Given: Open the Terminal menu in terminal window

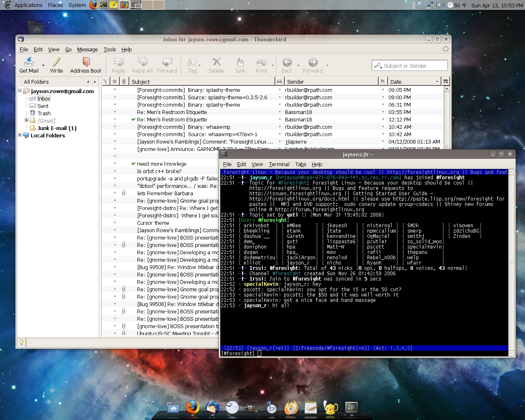Looking at the screenshot, I should click(279, 164).
